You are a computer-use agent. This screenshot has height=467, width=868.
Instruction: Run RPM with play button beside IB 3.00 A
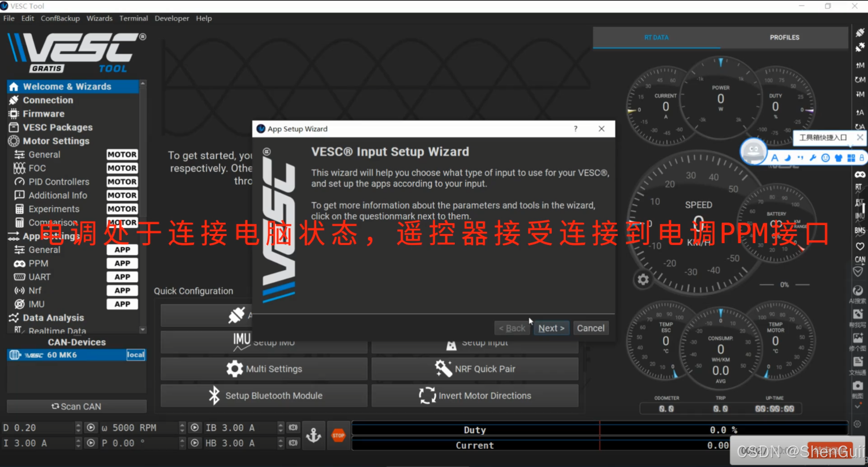coord(195,427)
